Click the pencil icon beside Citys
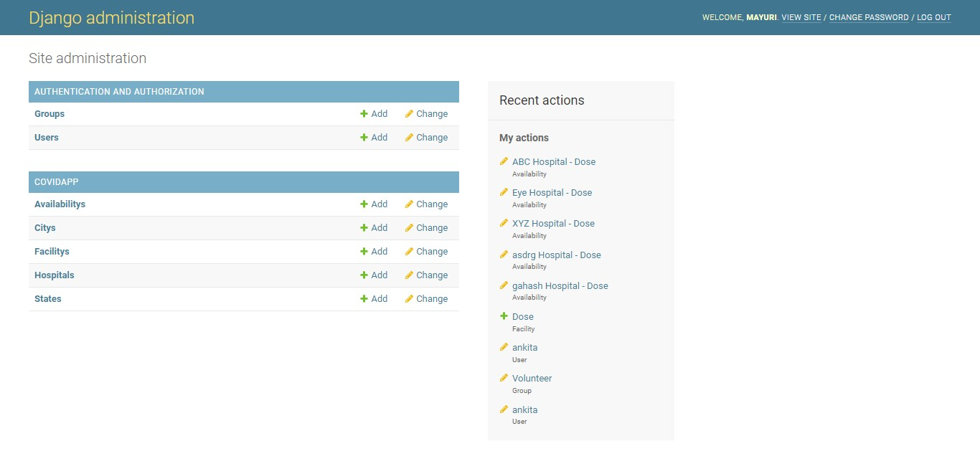This screenshot has width=980, height=469. [x=407, y=228]
